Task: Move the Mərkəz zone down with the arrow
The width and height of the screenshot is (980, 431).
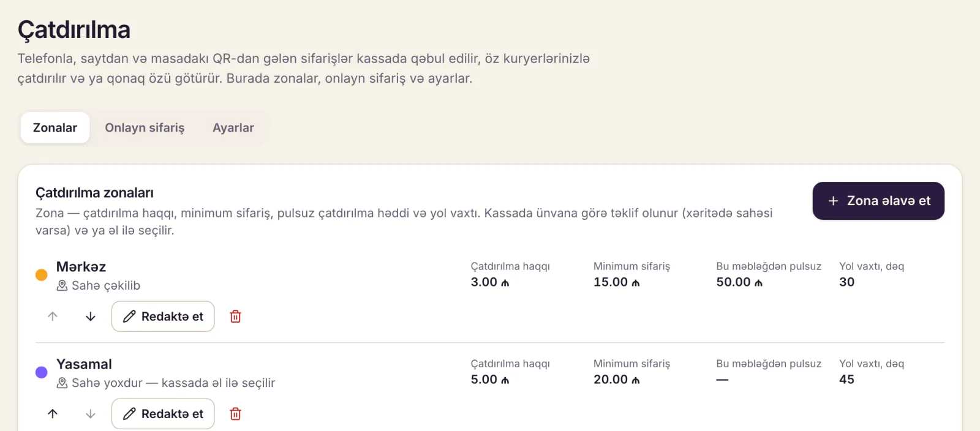Action: pos(91,317)
